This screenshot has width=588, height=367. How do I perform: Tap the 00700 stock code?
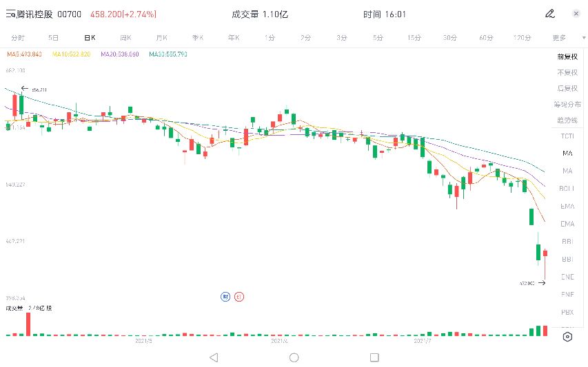70,14
